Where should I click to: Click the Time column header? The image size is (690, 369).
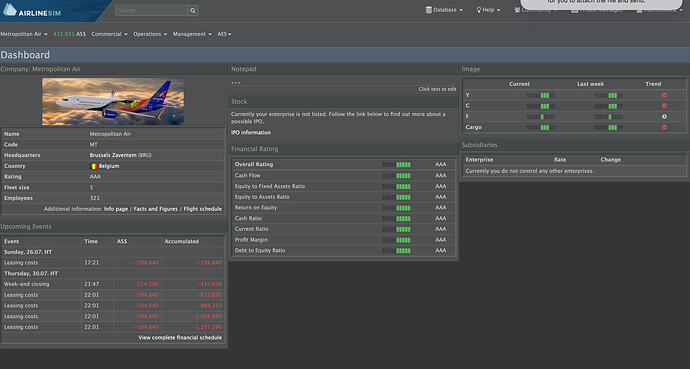(91, 241)
